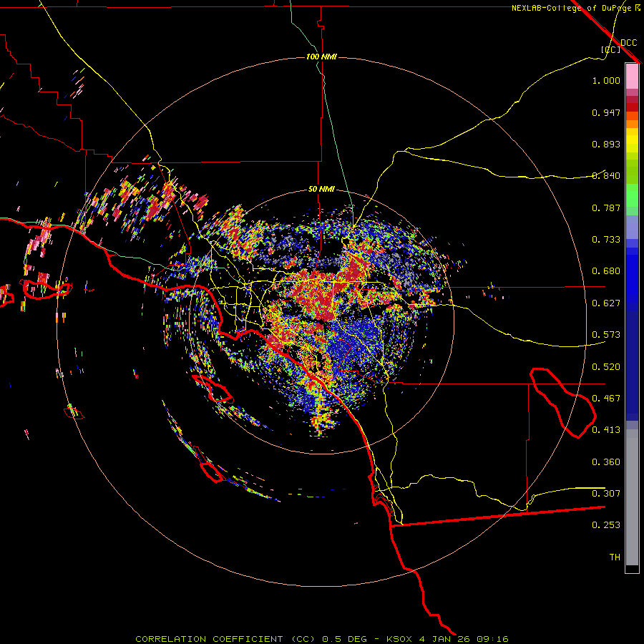Viewport: 644px width, 644px height.
Task: Click the 0.787 color scale value
Action: tap(606, 208)
